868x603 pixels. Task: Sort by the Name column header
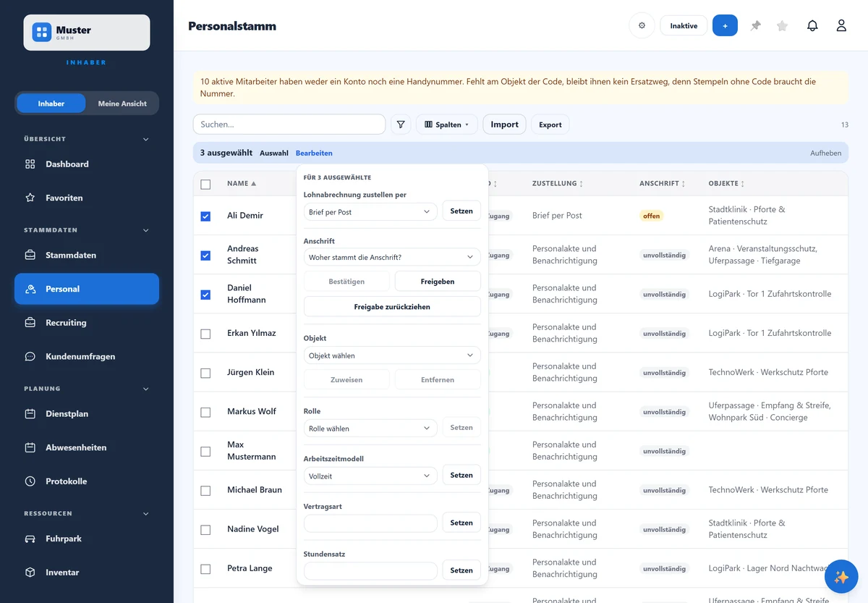tap(242, 184)
